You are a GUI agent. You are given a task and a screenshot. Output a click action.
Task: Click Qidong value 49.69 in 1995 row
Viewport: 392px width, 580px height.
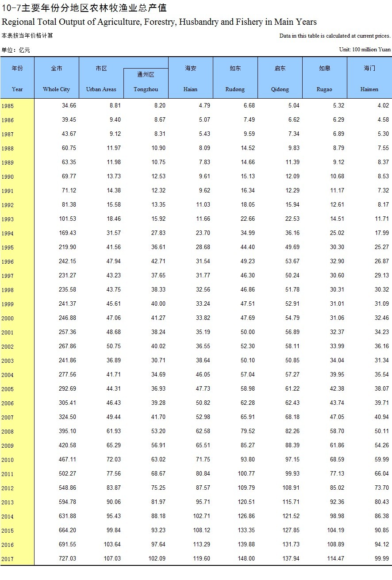[x=291, y=247]
